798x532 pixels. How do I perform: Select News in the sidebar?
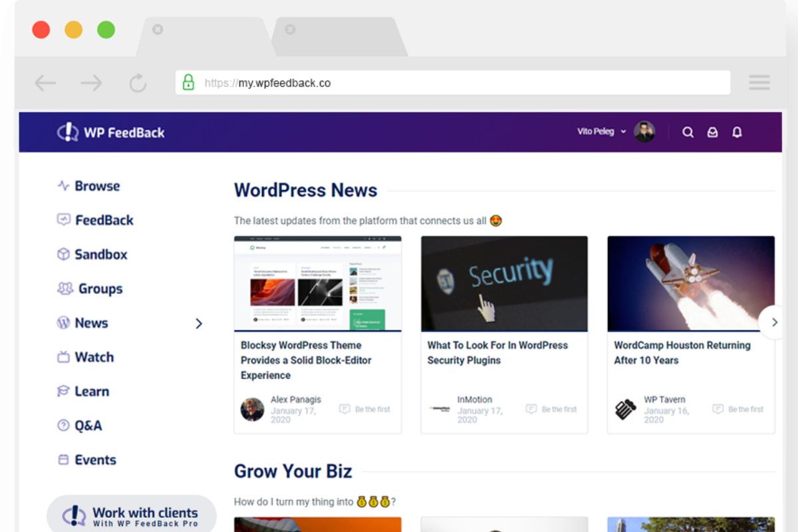pos(92,323)
